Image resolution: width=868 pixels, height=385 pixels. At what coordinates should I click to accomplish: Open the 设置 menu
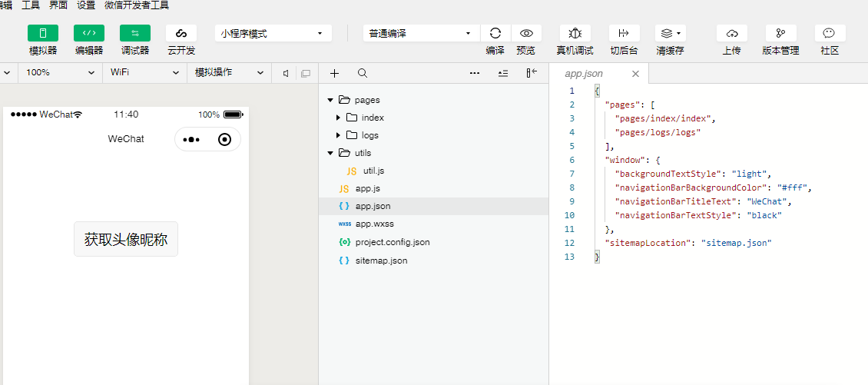click(86, 5)
